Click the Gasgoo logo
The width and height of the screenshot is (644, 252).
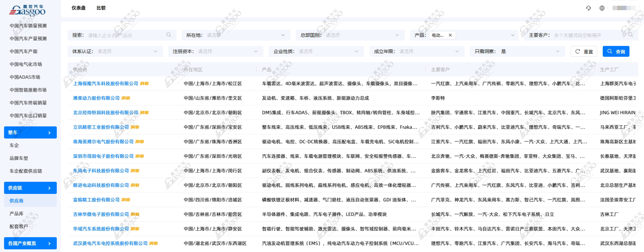[x=27, y=11]
